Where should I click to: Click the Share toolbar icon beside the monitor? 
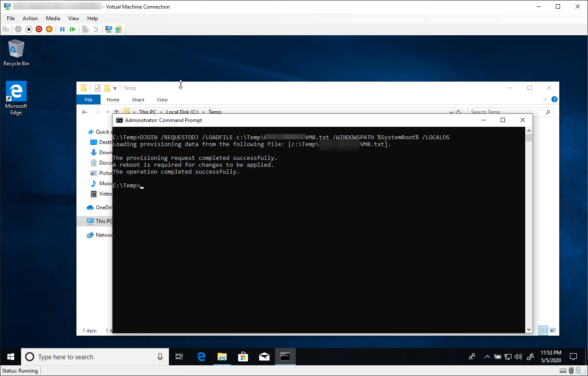(119, 29)
